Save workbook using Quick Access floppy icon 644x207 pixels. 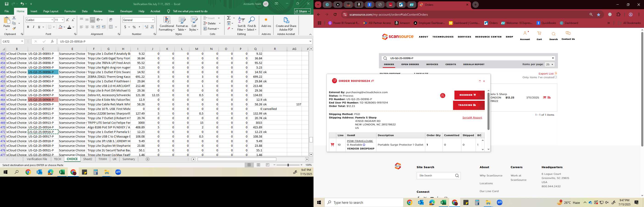[x=6, y=4]
